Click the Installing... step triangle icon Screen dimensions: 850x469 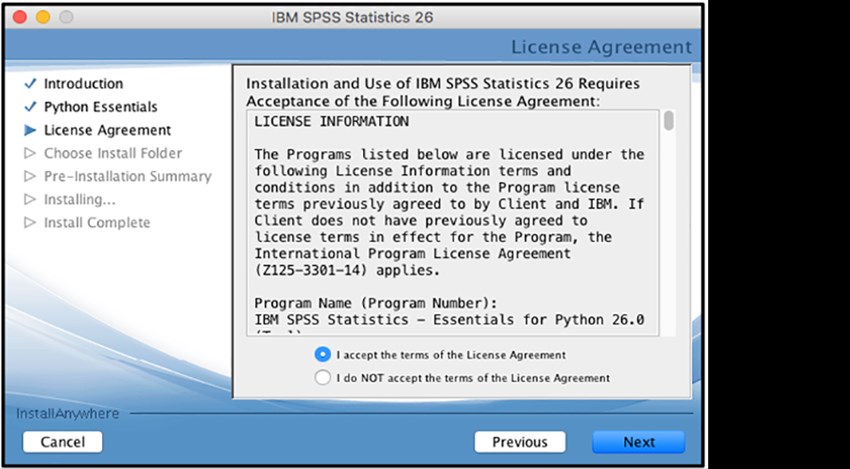[30, 200]
